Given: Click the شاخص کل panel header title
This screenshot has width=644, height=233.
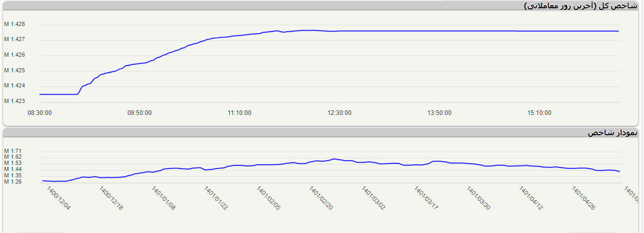Looking at the screenshot, I should (x=581, y=6).
